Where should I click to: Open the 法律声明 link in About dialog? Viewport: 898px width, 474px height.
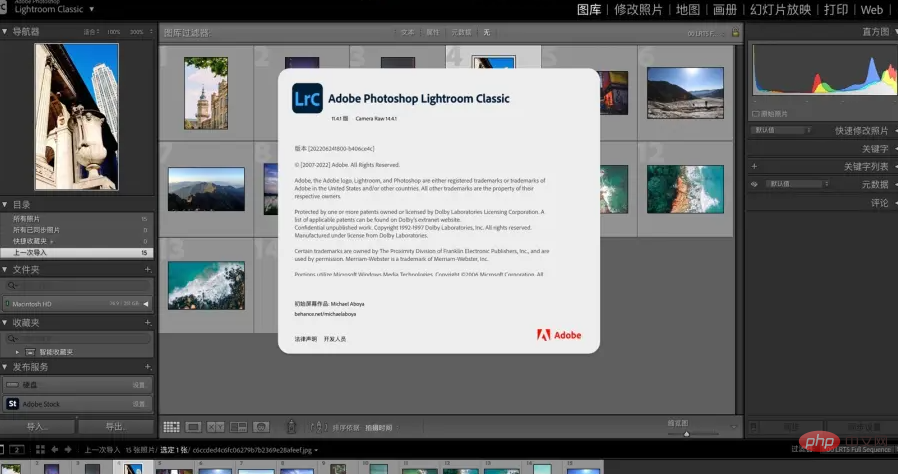[306, 339]
